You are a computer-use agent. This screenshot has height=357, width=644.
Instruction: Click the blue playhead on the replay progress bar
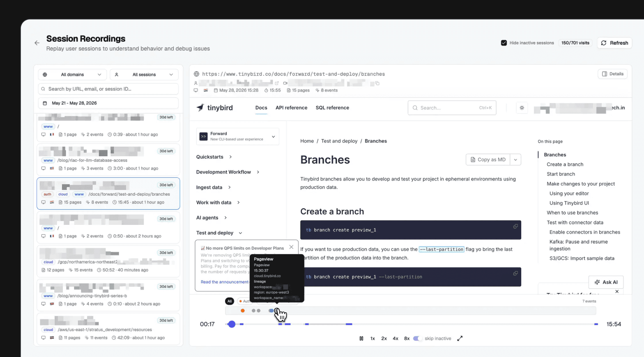[x=232, y=324]
